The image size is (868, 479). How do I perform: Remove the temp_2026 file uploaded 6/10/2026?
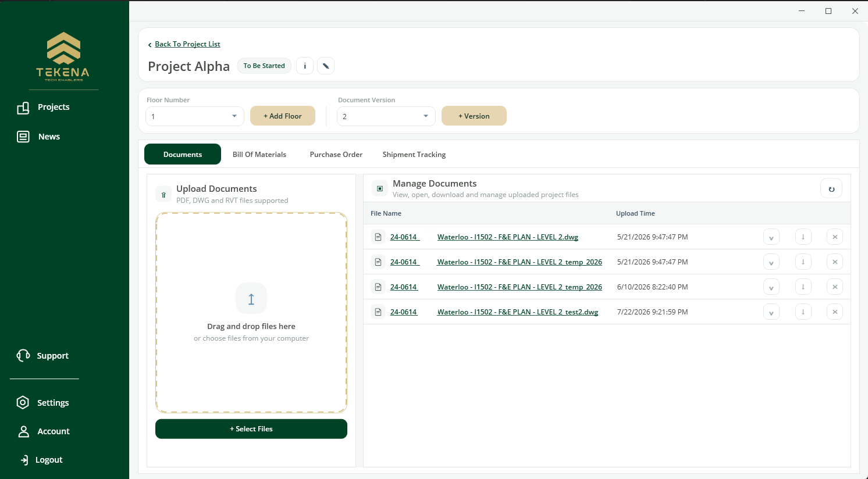pyautogui.click(x=835, y=287)
